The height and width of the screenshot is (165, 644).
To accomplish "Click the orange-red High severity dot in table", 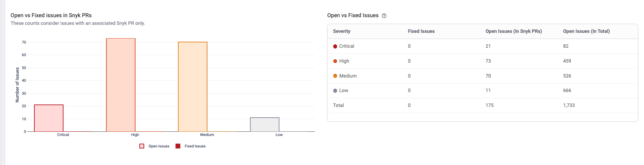I will click(335, 61).
